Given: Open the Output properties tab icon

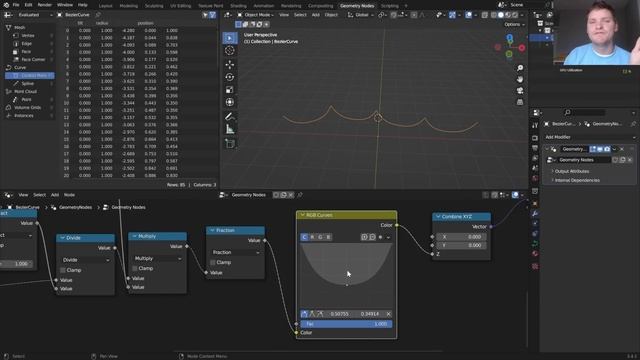Looking at the screenshot, I should pyautogui.click(x=535, y=148).
